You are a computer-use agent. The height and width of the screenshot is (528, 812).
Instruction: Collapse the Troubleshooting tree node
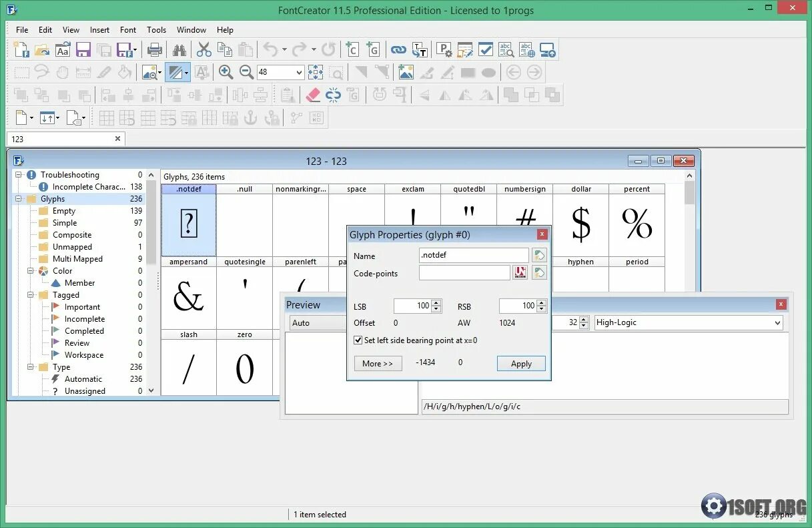19,175
